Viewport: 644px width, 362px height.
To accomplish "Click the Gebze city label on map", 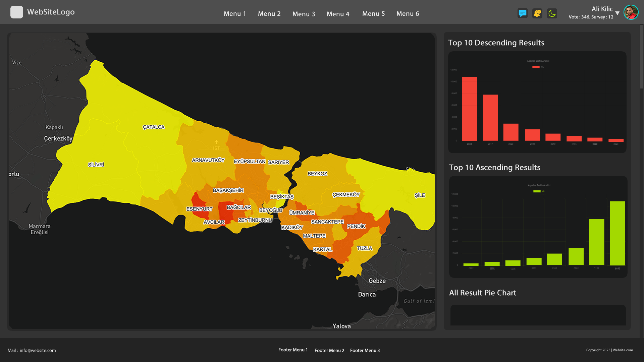I will 377,281.
